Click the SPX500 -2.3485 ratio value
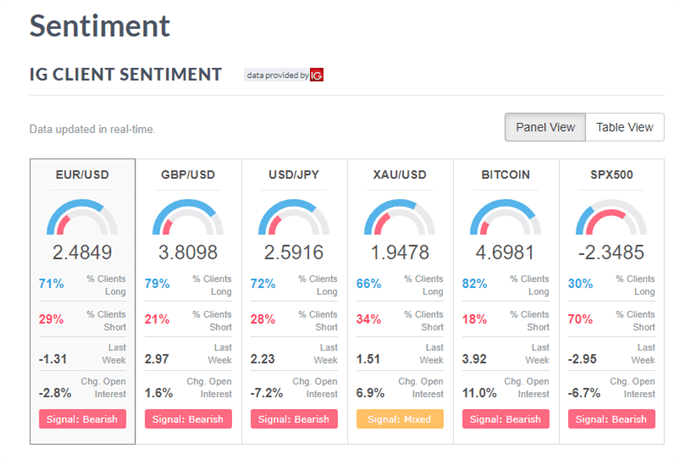This screenshot has width=679, height=459. tap(612, 252)
